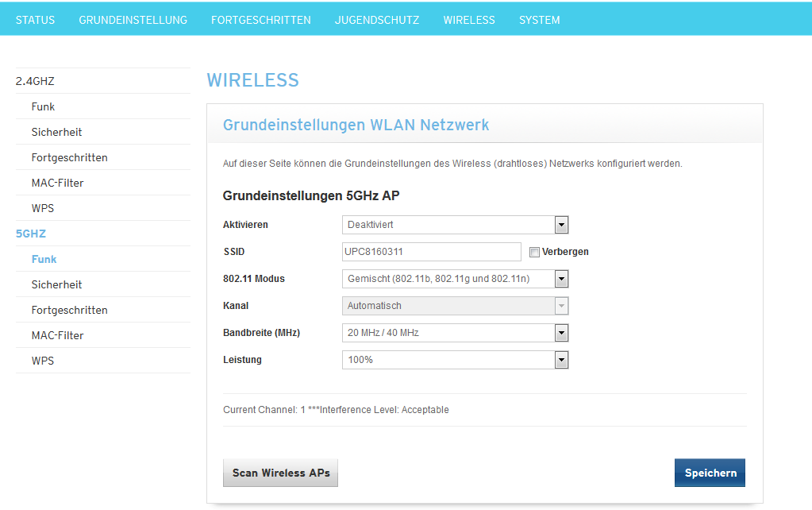
Task: Select WPS under the 5GHZ section
Action: [43, 361]
